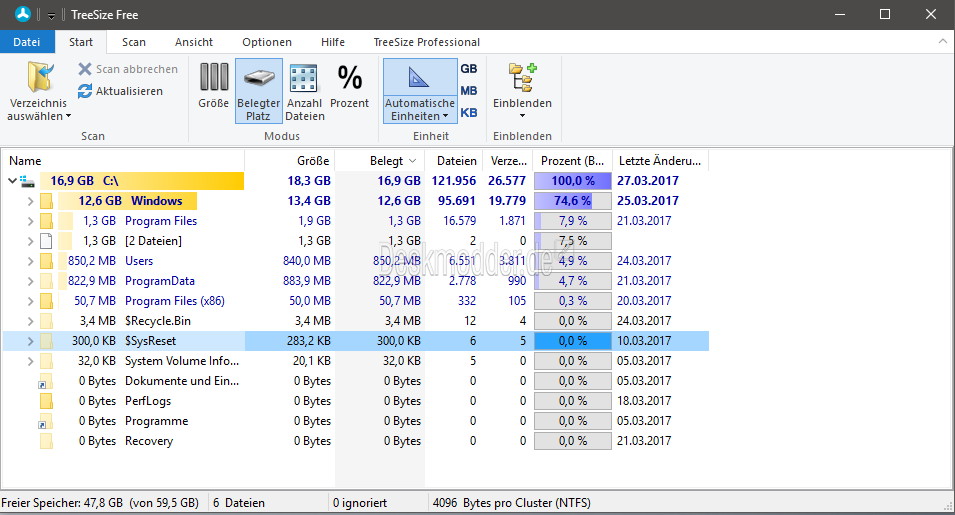Expand the ProgramData folder

[x=30, y=281]
